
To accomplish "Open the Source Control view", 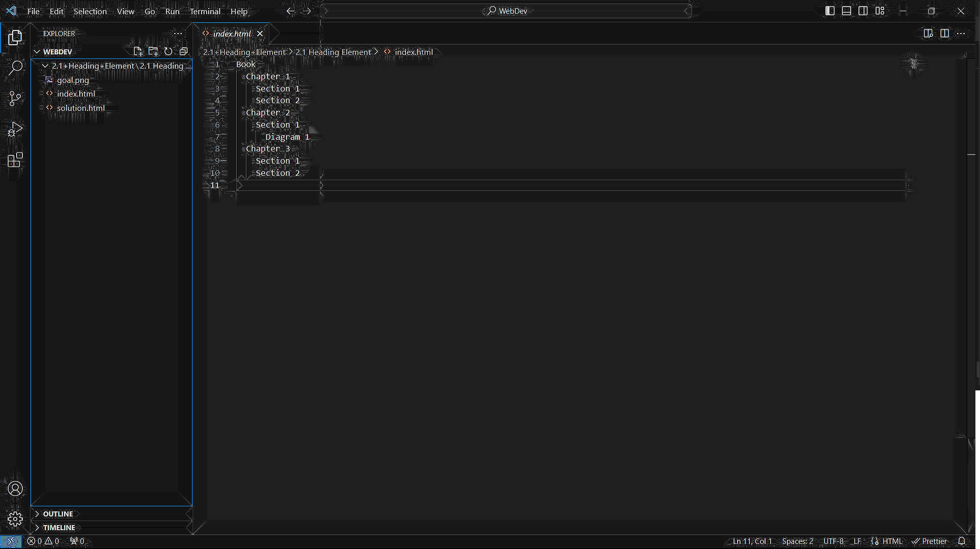I will pyautogui.click(x=15, y=98).
